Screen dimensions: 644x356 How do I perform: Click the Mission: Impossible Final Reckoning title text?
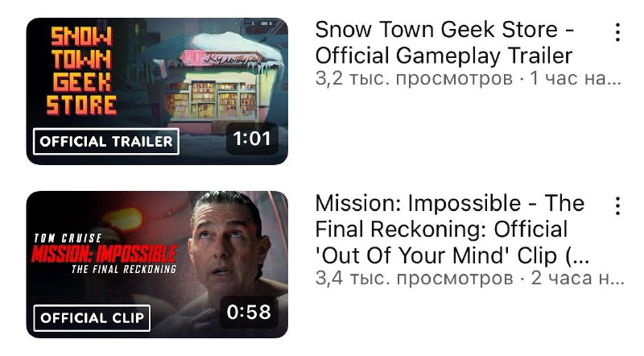[452, 229]
